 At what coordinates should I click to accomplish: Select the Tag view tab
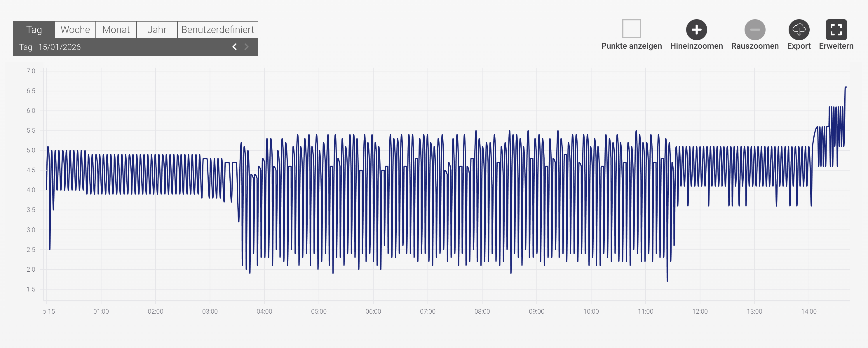click(34, 30)
